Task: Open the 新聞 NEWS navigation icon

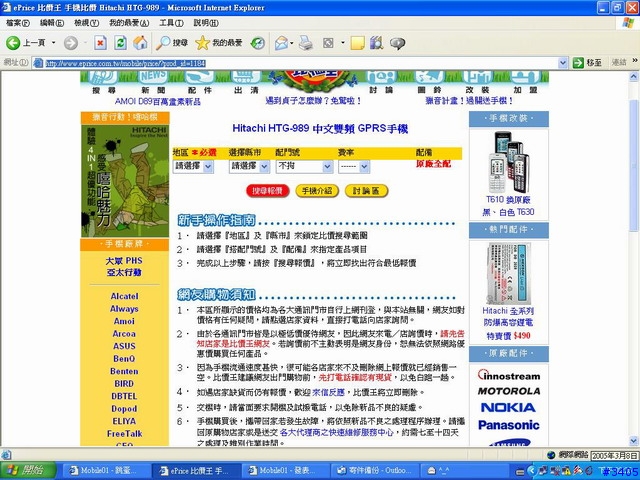Action: [153, 82]
